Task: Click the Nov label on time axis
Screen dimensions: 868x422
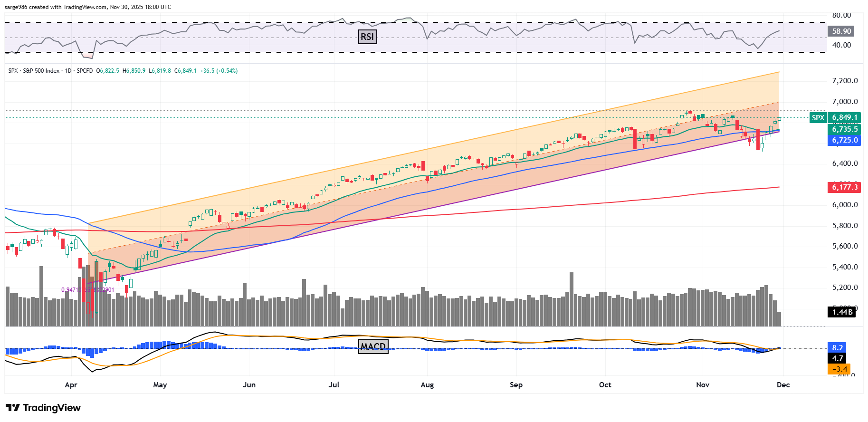Action: click(x=702, y=385)
